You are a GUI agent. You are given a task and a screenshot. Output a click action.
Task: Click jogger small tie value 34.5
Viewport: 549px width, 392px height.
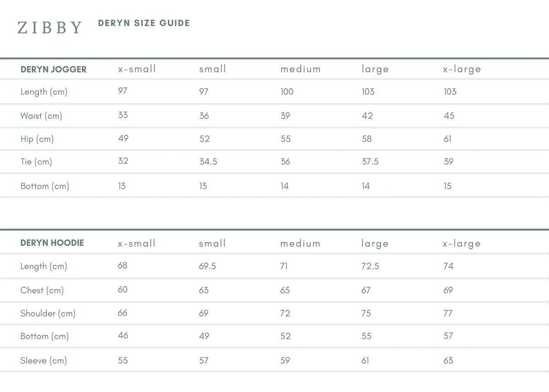coord(208,161)
